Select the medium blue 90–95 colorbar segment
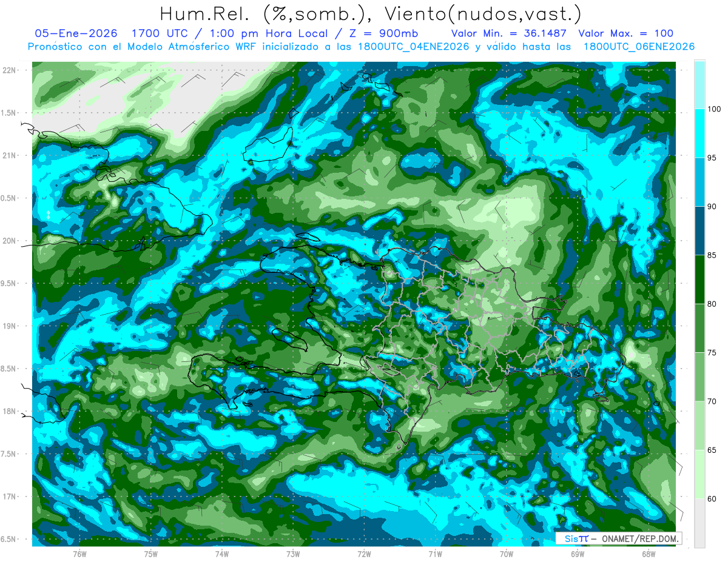Viewport: 728px width, 562px height. point(699,182)
